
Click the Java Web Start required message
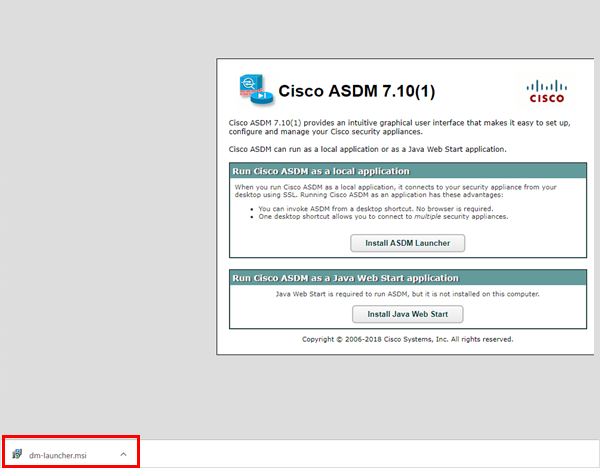pos(407,294)
